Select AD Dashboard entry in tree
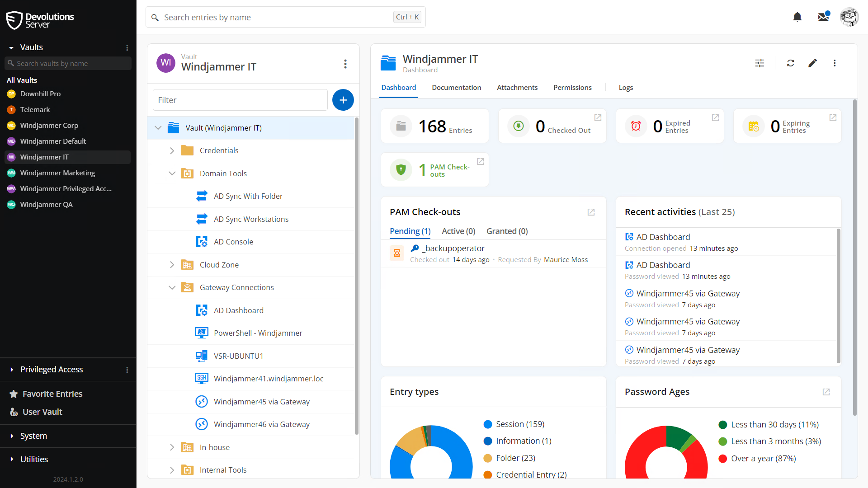Screen dimensions: 868x488 (x=251, y=310)
